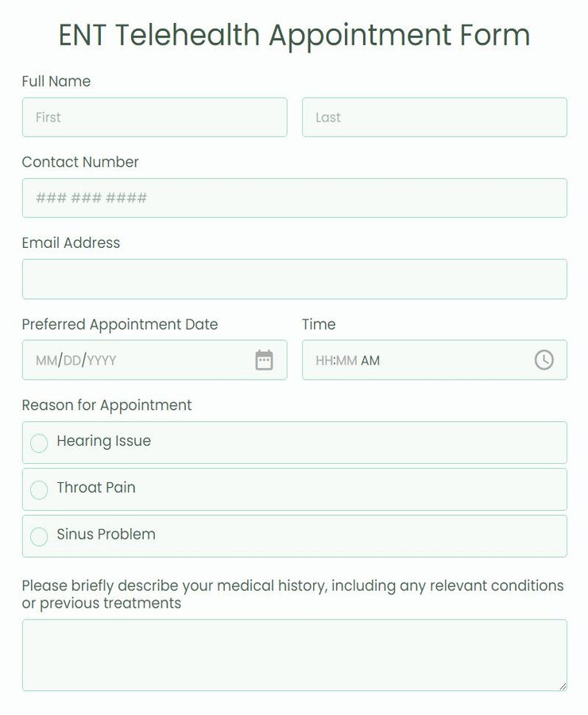
Task: Open the date picker calendar icon
Action: coord(262,359)
